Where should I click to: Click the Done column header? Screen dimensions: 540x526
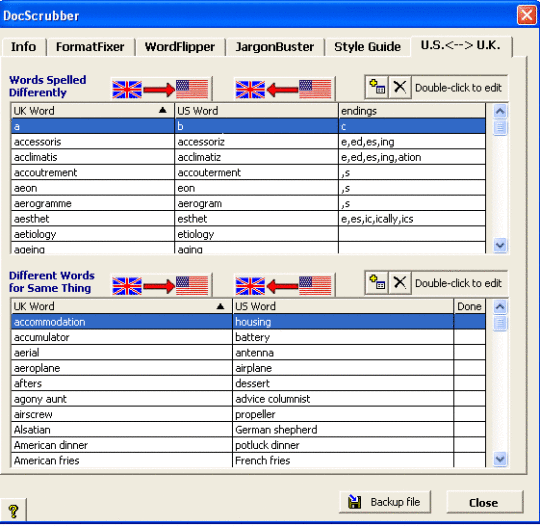(469, 306)
